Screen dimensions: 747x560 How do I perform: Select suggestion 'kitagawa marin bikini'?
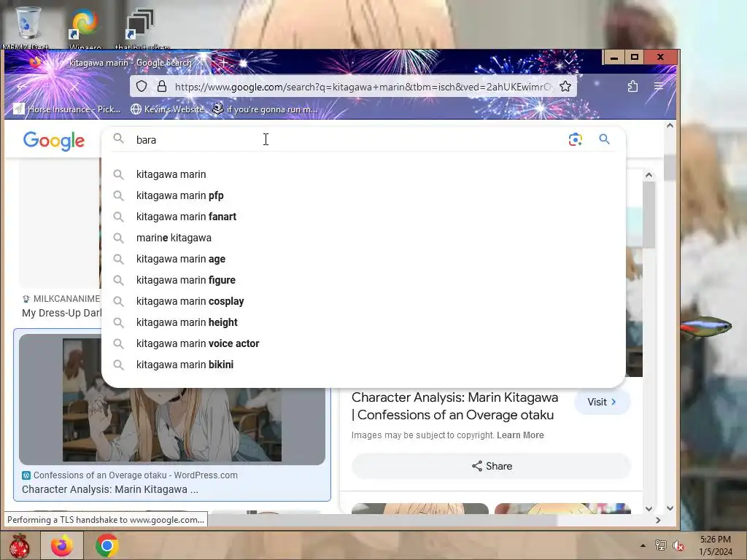click(185, 365)
